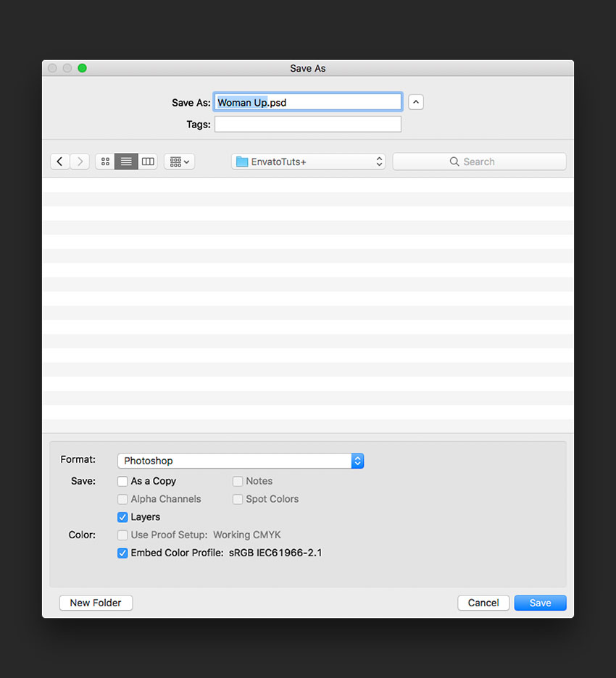Click the magnifying glass search icon
Viewport: 616px width, 678px height.
[454, 162]
